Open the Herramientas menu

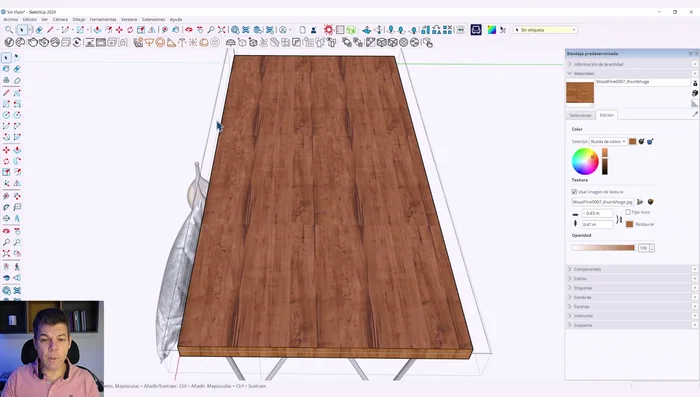[x=103, y=20]
